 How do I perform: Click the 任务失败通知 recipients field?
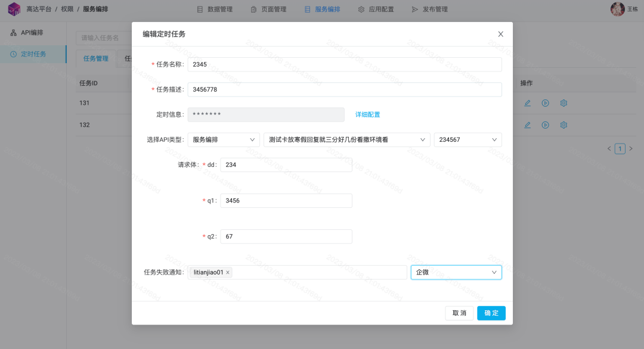click(x=298, y=272)
